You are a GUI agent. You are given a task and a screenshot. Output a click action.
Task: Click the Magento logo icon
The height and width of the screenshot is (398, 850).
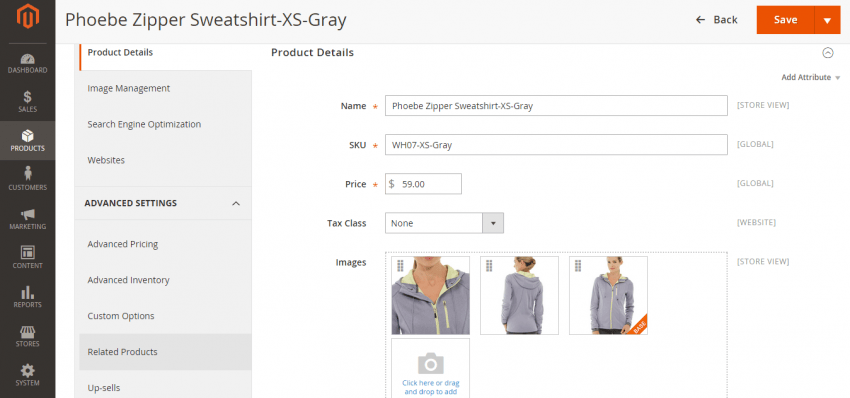28,16
